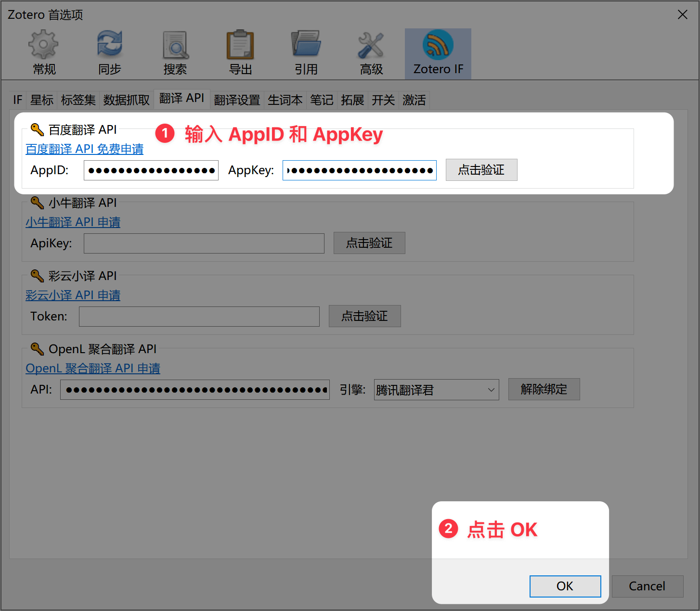Screen dimensions: 700x611
Task: Dismiss the dialog with Cancel
Action: (x=648, y=586)
